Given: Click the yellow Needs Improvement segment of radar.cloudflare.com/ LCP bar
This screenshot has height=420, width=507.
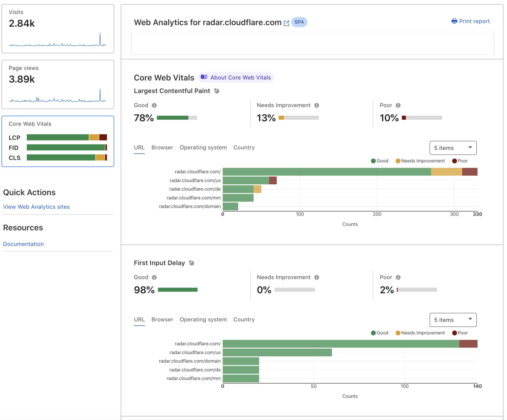Looking at the screenshot, I should [446, 172].
